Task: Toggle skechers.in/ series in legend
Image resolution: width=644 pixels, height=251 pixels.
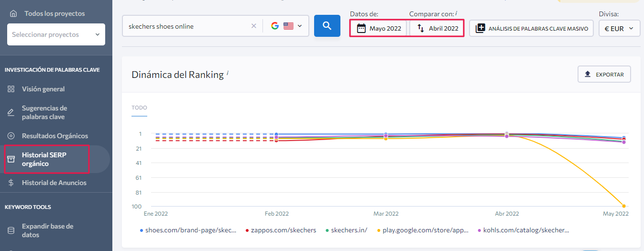Action: pyautogui.click(x=346, y=230)
